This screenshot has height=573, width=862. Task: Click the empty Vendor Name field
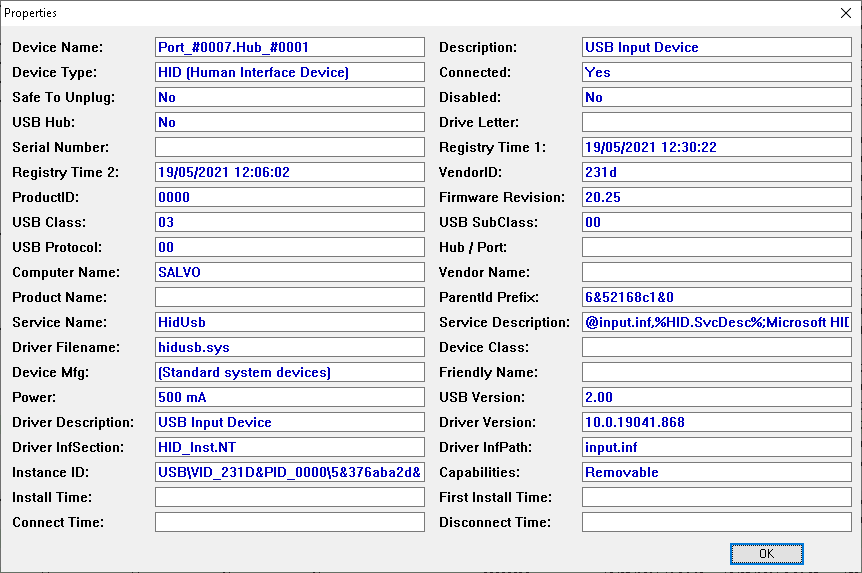[717, 272]
